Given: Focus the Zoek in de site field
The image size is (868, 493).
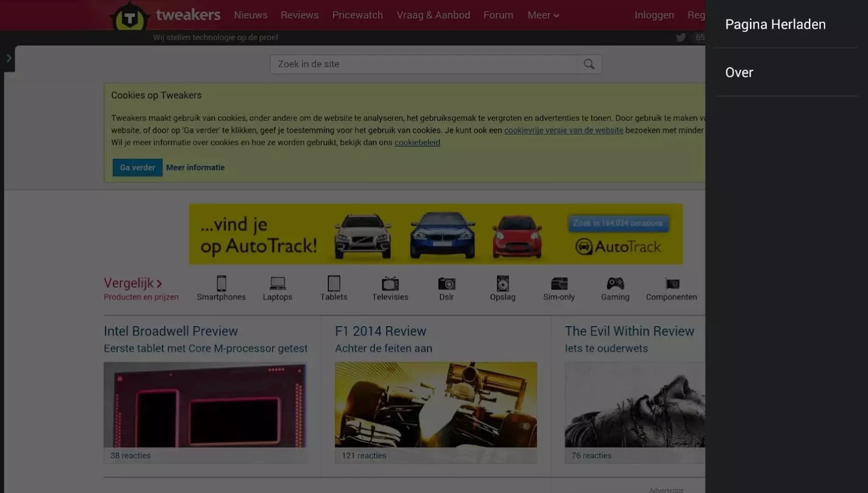Looking at the screenshot, I should coord(424,64).
